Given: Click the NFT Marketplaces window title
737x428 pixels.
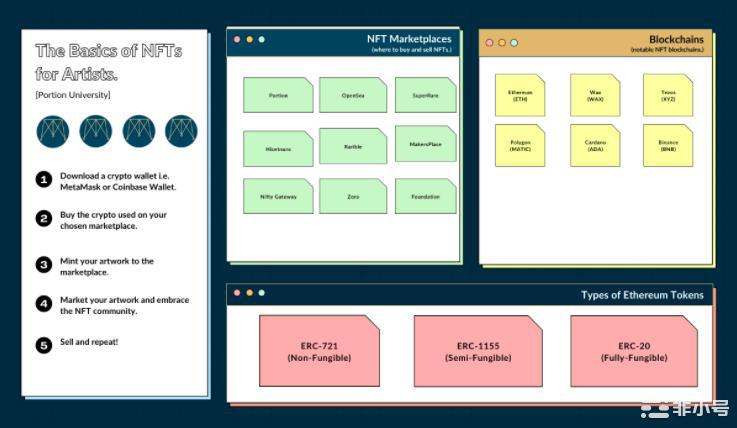Looking at the screenshot, I should coord(409,39).
